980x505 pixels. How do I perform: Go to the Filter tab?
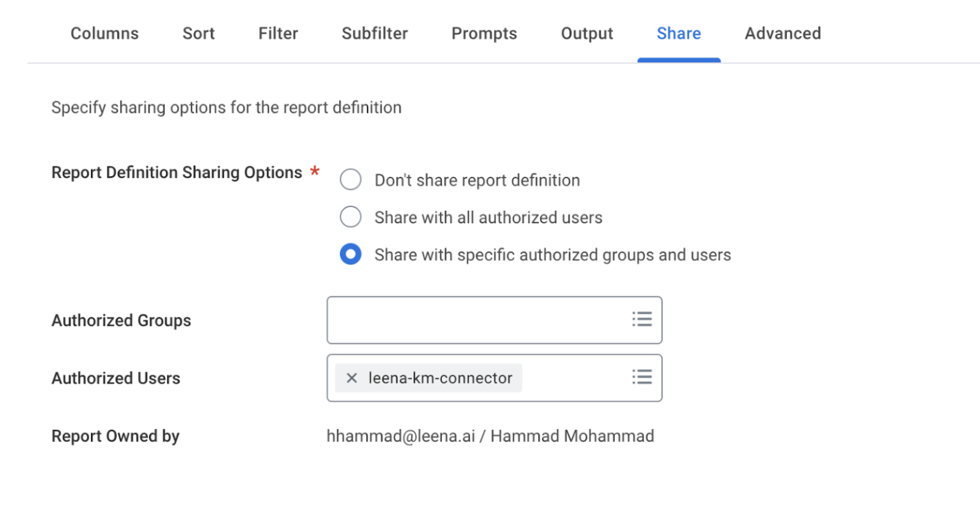(278, 33)
